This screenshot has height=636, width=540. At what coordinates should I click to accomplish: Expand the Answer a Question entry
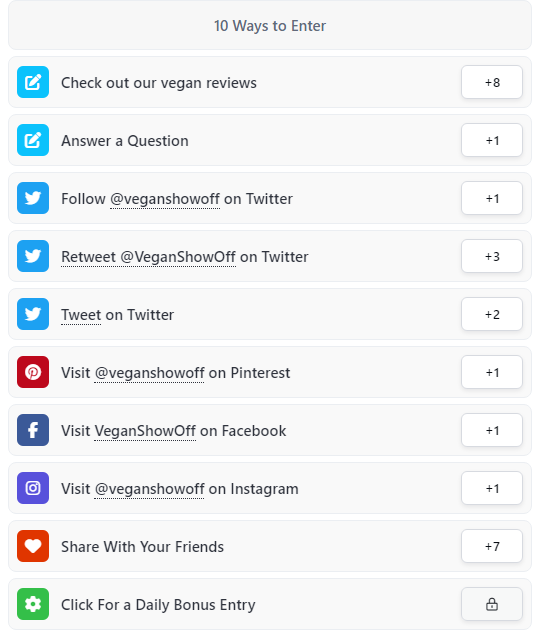click(x=270, y=140)
